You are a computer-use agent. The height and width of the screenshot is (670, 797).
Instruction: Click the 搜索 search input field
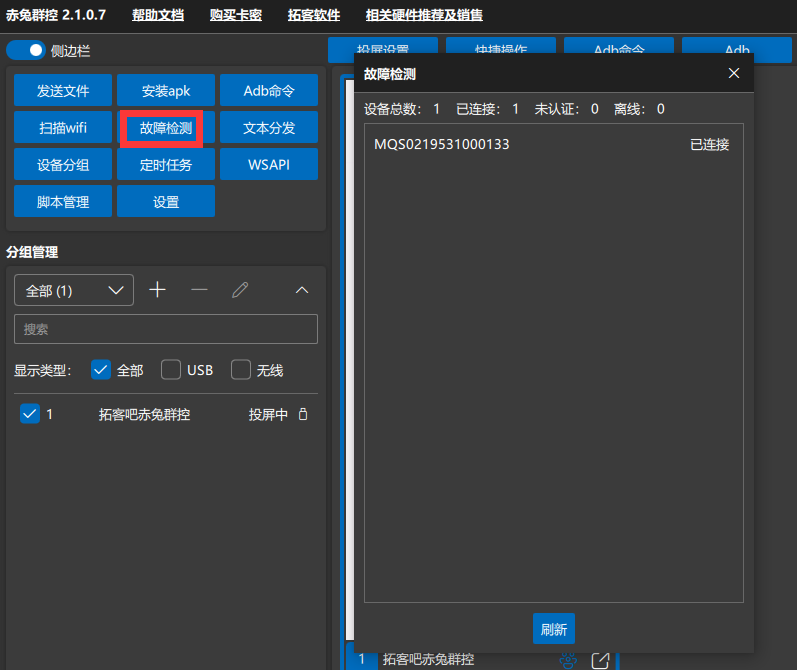pyautogui.click(x=166, y=329)
